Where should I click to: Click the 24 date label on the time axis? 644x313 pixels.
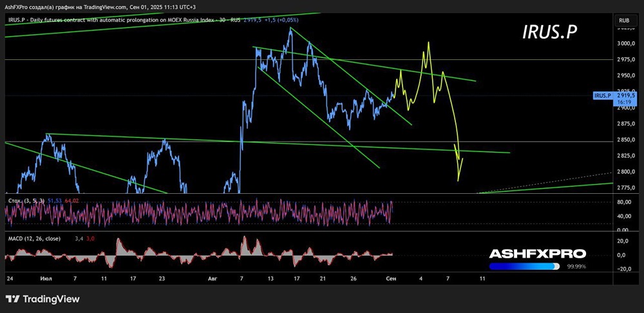[x=9, y=278]
